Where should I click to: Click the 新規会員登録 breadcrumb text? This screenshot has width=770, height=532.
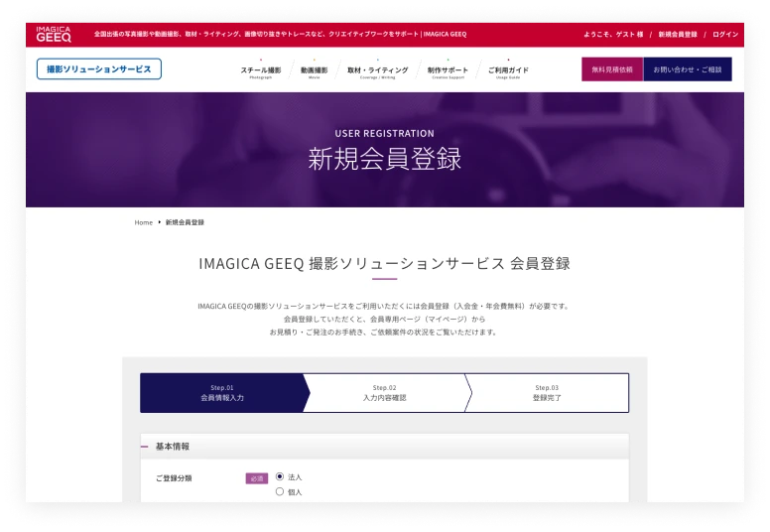click(185, 222)
